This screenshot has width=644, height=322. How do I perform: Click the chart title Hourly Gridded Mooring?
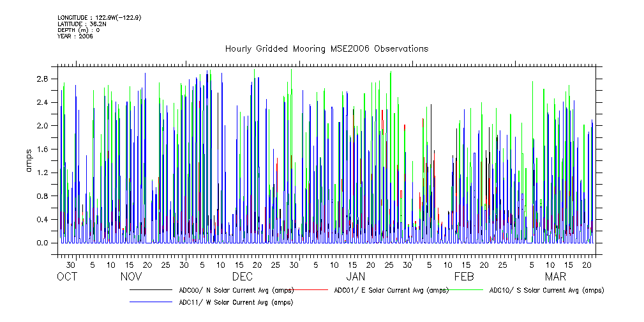326,49
